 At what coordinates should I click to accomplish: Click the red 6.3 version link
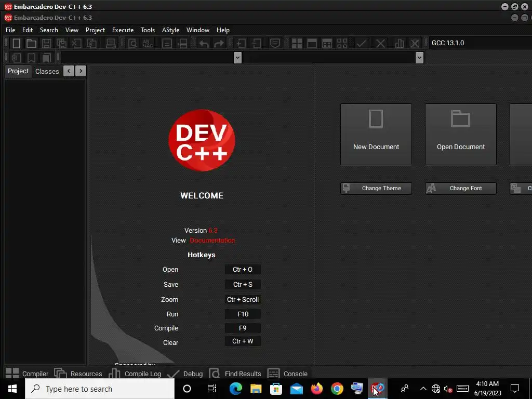tap(213, 230)
